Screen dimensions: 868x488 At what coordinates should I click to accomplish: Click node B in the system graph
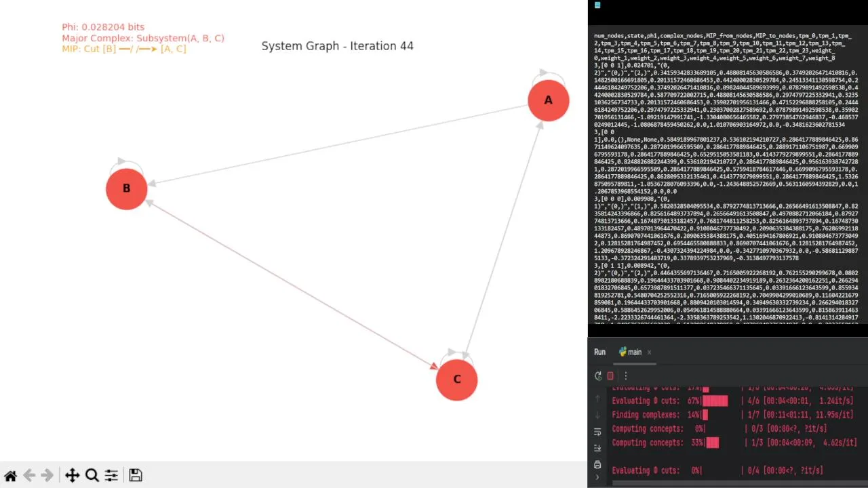click(x=127, y=188)
